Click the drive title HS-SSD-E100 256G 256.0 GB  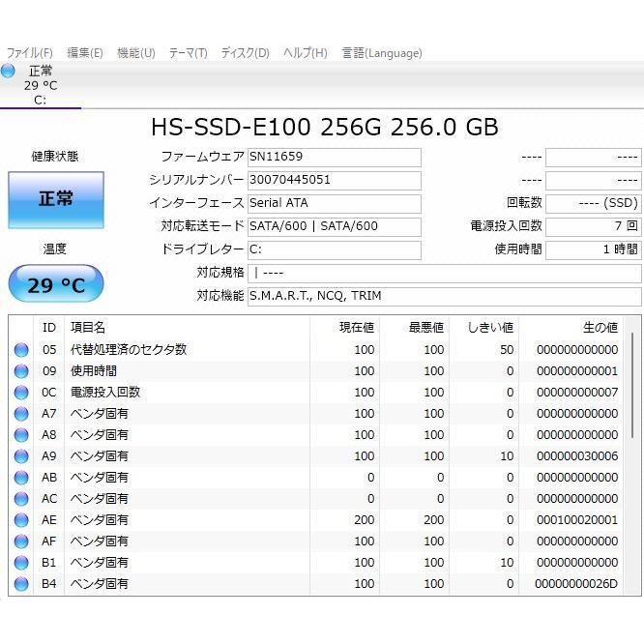tap(325, 127)
